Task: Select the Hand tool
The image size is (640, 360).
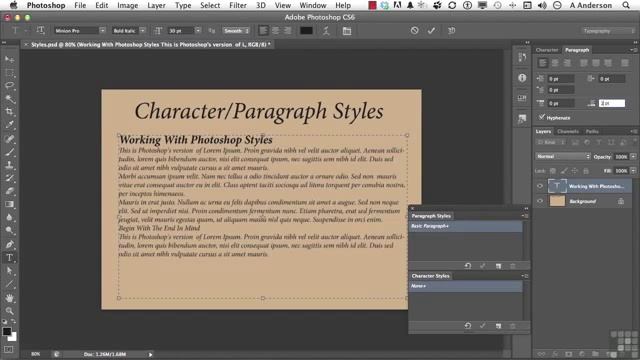Action: point(9,298)
